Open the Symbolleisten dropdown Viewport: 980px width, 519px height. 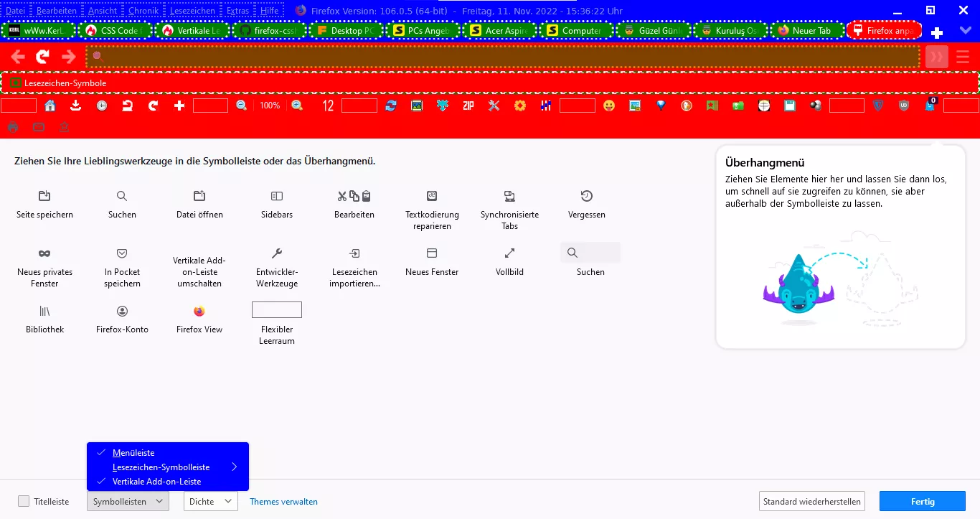coord(128,501)
